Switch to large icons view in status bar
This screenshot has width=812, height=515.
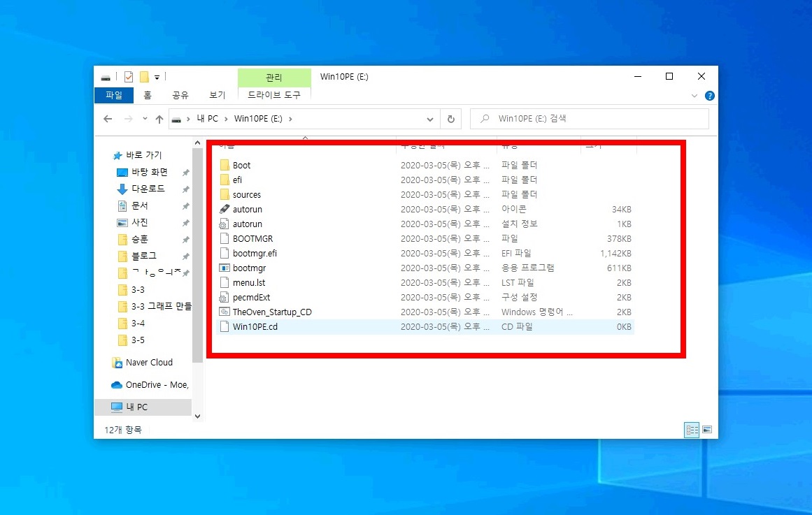pos(707,430)
